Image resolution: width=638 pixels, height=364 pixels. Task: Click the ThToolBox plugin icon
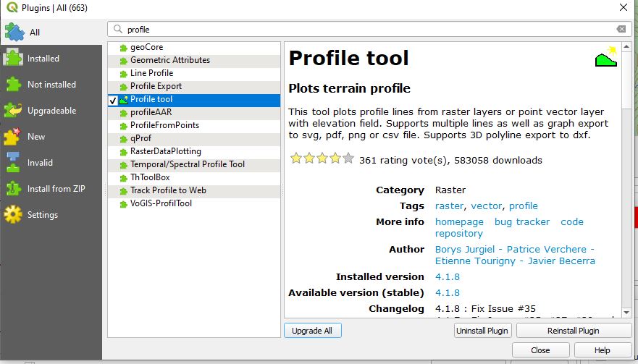point(124,178)
